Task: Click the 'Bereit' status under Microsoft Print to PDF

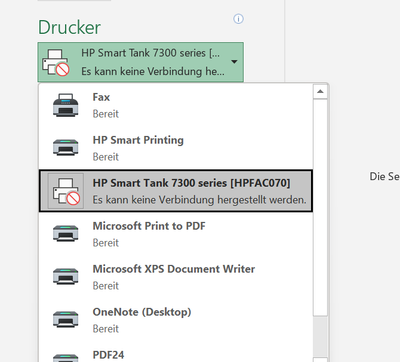Action: tap(106, 243)
